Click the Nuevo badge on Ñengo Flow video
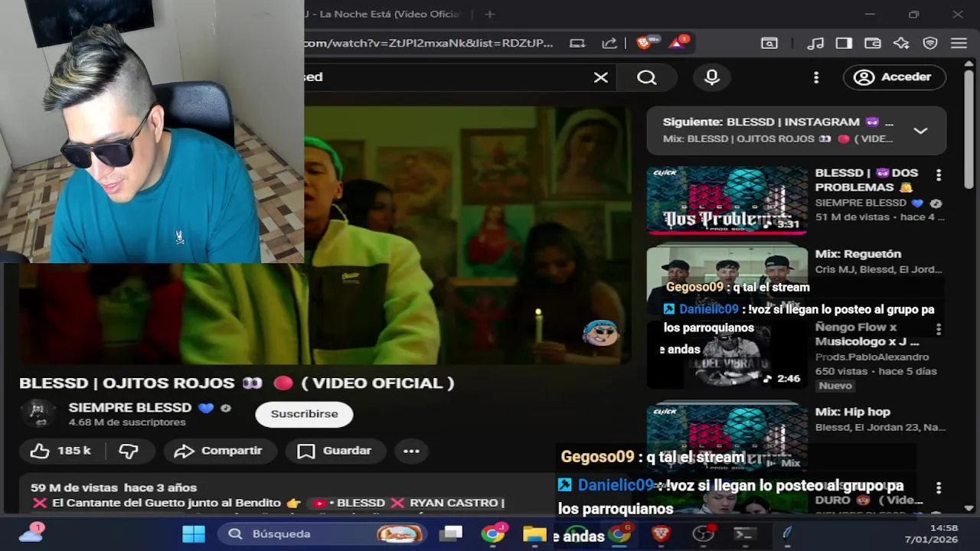The width and height of the screenshot is (980, 551). 835,386
